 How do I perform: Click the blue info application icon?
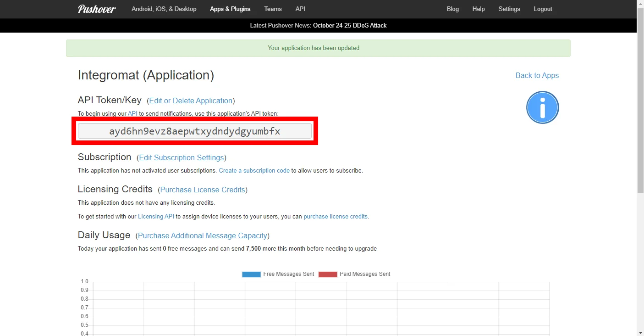point(543,107)
